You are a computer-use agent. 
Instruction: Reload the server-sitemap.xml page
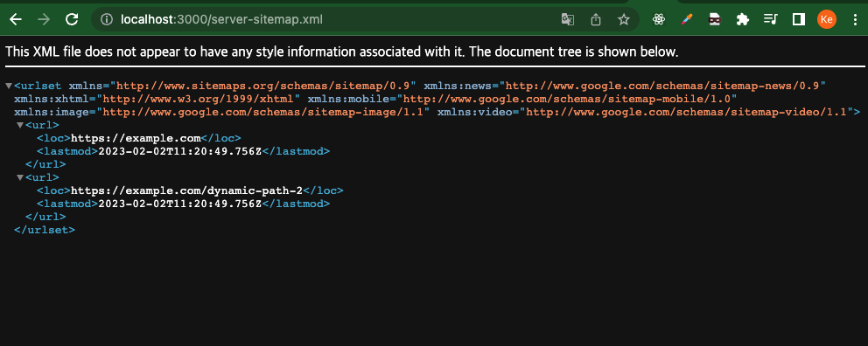pos(72,20)
